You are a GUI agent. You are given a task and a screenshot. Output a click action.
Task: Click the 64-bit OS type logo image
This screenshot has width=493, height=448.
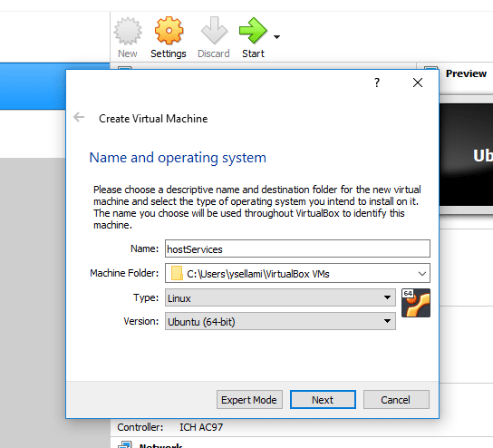pyautogui.click(x=416, y=303)
